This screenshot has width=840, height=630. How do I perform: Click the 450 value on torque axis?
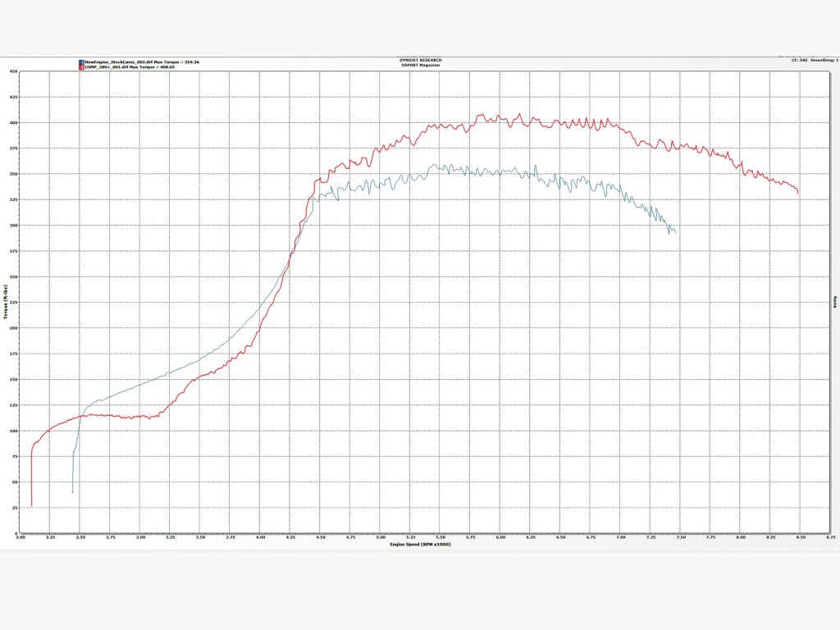(14, 71)
